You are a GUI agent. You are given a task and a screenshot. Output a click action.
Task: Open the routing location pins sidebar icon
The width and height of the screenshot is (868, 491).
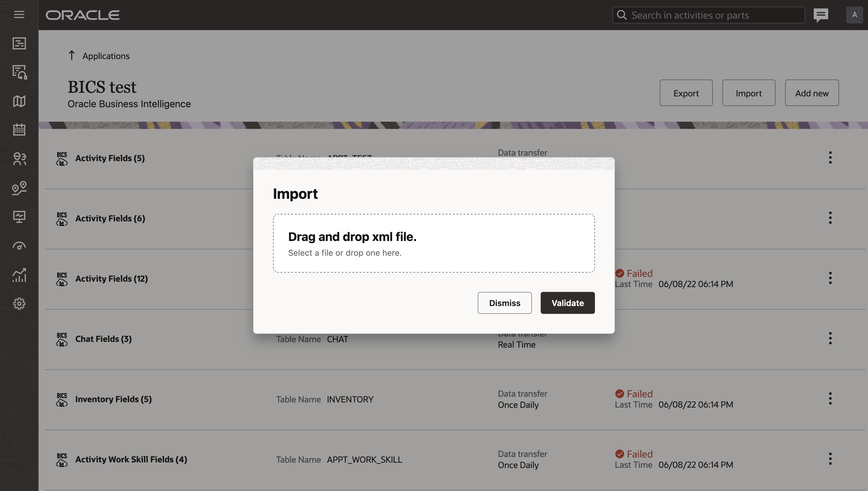tap(19, 188)
